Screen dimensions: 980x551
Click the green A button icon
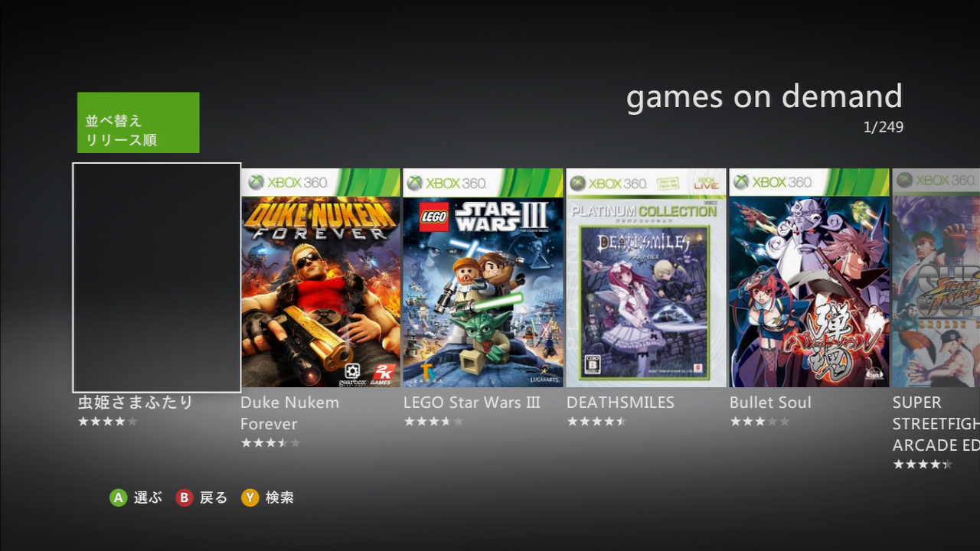118,497
